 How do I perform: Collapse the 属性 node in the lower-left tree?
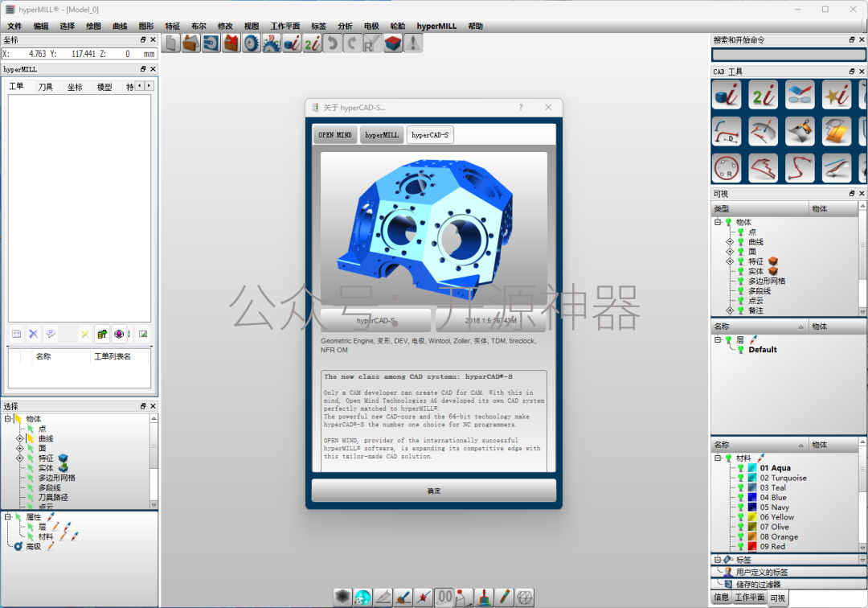[8, 516]
